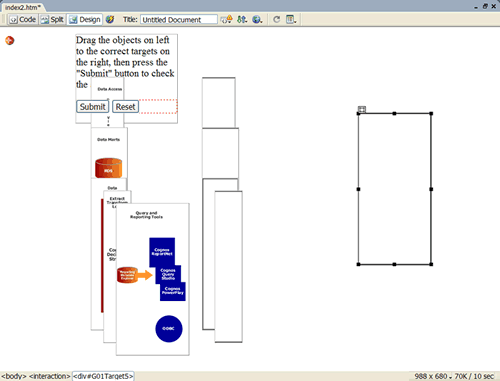This screenshot has height=381, width=500.
Task: Select the div#G01Target5 tag
Action: [x=103, y=376]
